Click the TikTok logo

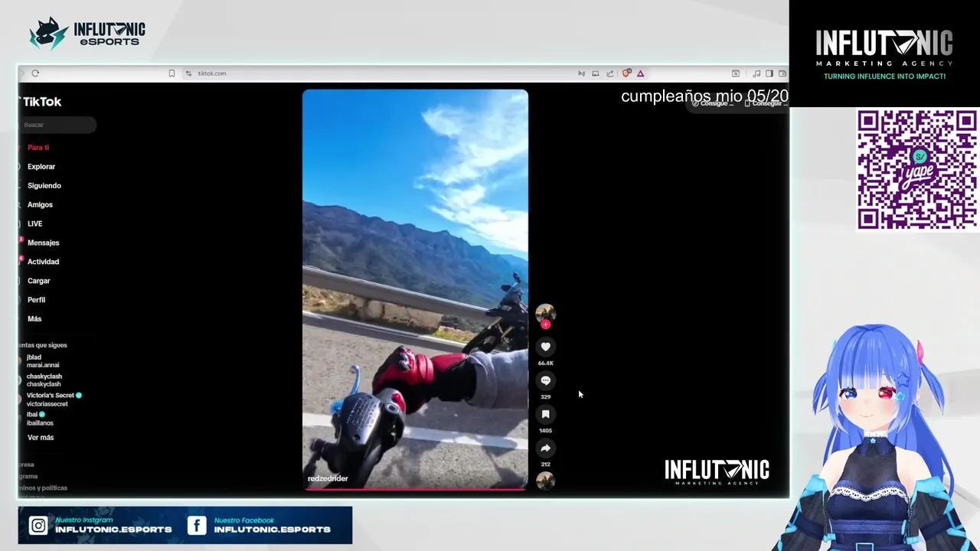(x=41, y=101)
